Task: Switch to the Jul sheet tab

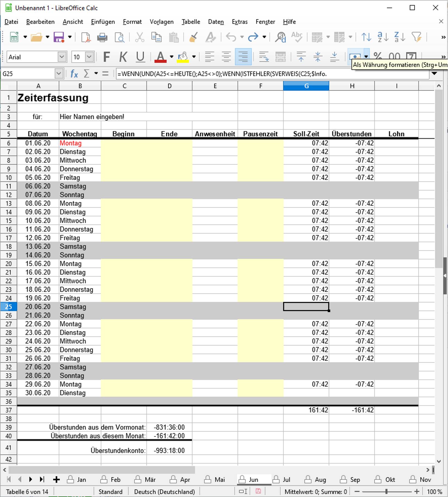Action: click(282, 480)
